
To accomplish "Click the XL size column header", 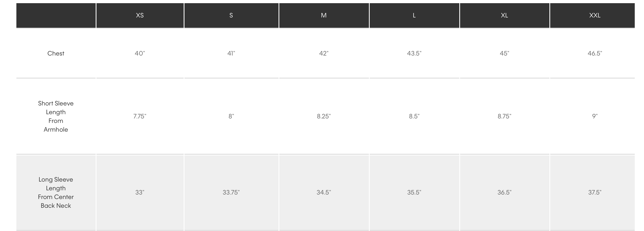I will [504, 15].
